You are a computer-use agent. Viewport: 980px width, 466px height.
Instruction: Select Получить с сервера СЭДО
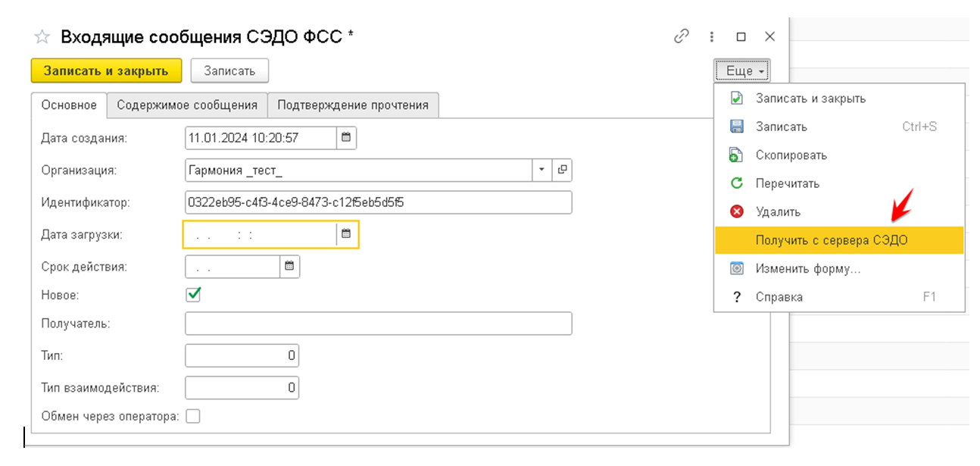pyautogui.click(x=831, y=240)
